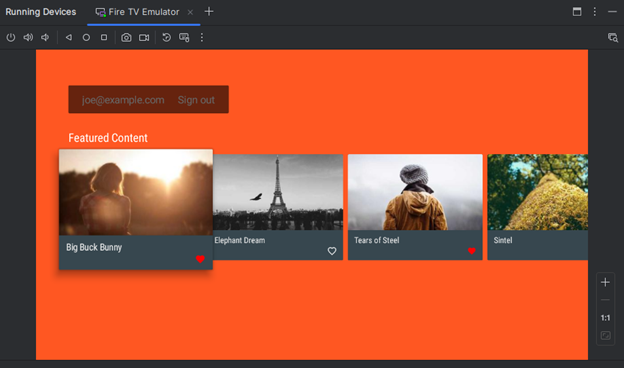Click the Featured Content heading
Image resolution: width=624 pixels, height=368 pixels.
click(108, 138)
